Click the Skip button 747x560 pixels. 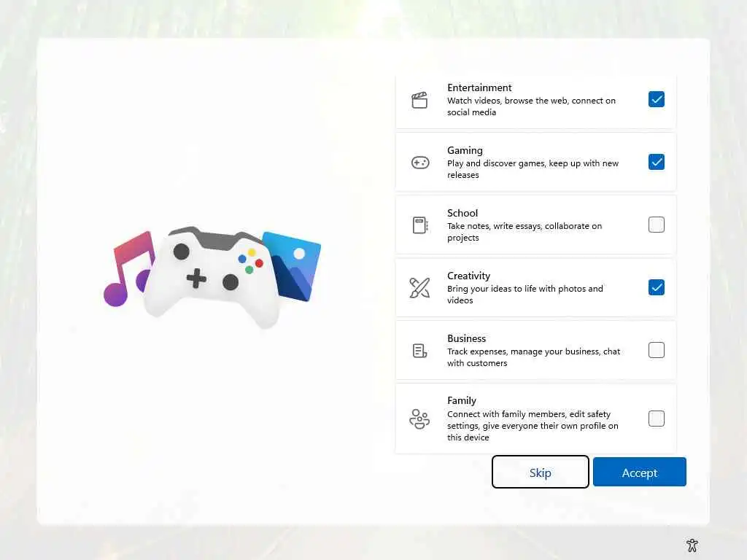(541, 472)
